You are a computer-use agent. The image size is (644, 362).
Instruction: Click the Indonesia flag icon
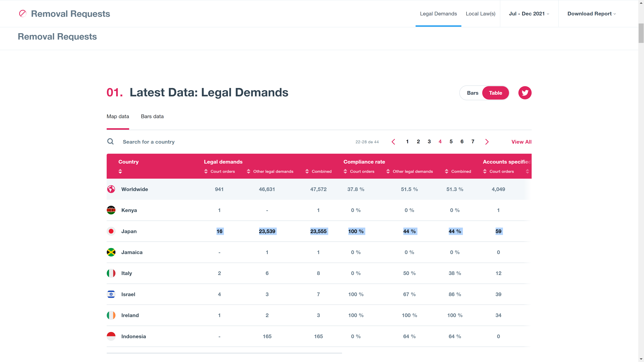(x=111, y=336)
